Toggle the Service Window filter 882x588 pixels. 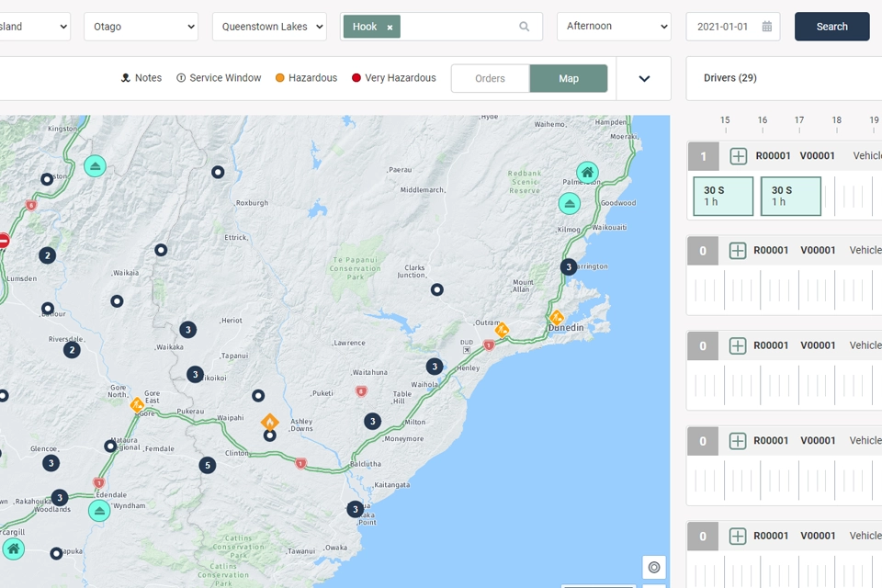tap(219, 78)
